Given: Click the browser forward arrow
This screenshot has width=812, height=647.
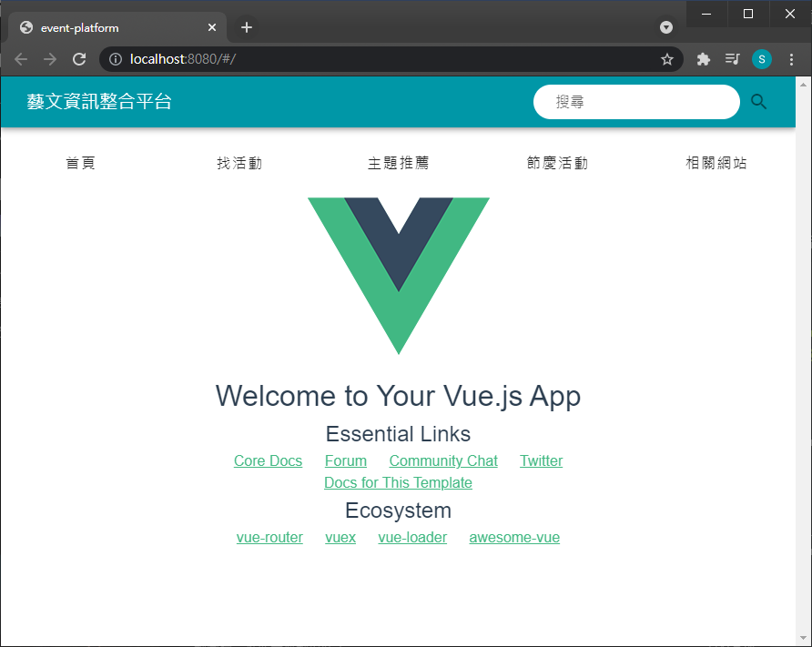Looking at the screenshot, I should [50, 59].
